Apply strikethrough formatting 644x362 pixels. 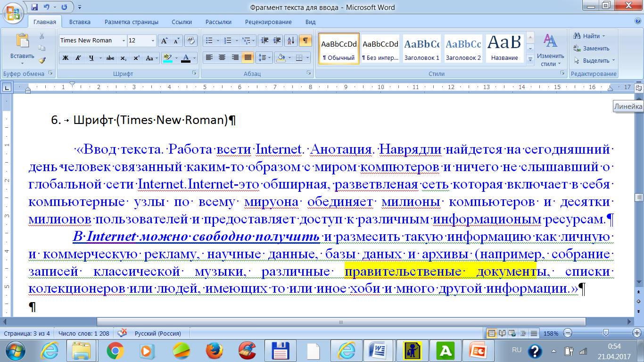110,58
